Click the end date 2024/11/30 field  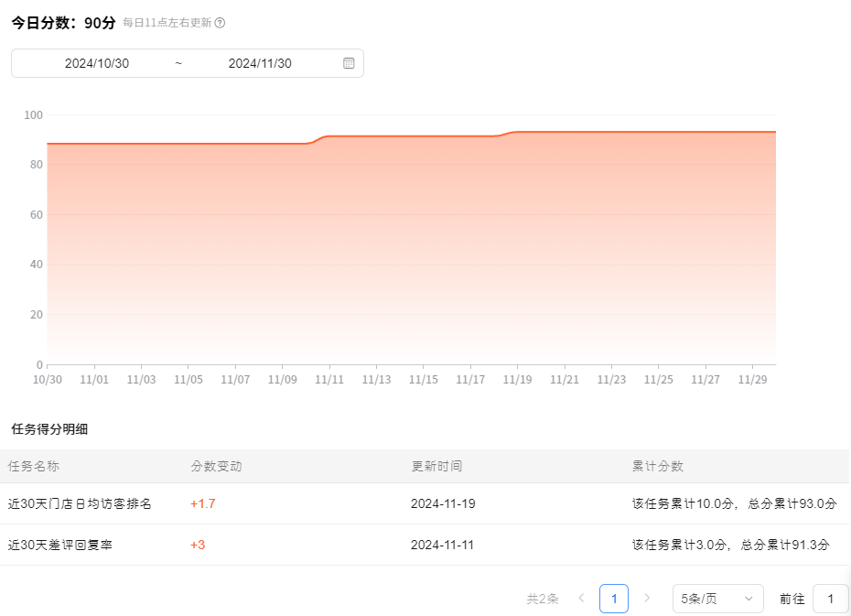(260, 63)
